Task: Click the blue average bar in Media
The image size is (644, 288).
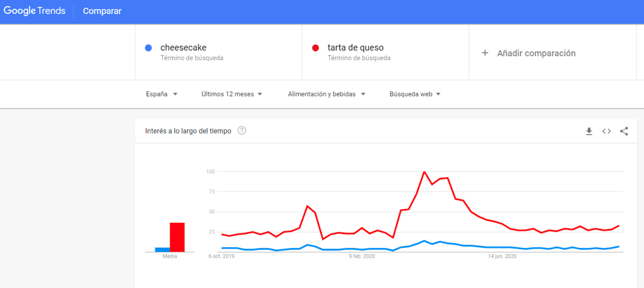Action: click(x=162, y=249)
